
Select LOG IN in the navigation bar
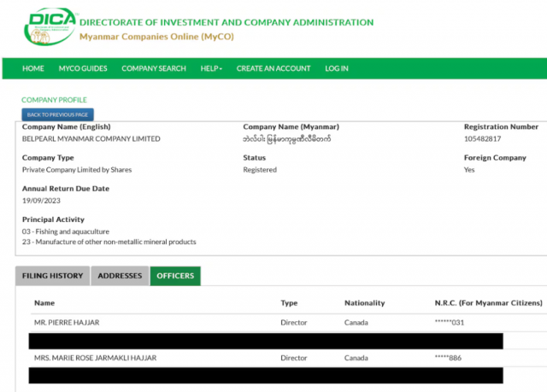coord(337,68)
